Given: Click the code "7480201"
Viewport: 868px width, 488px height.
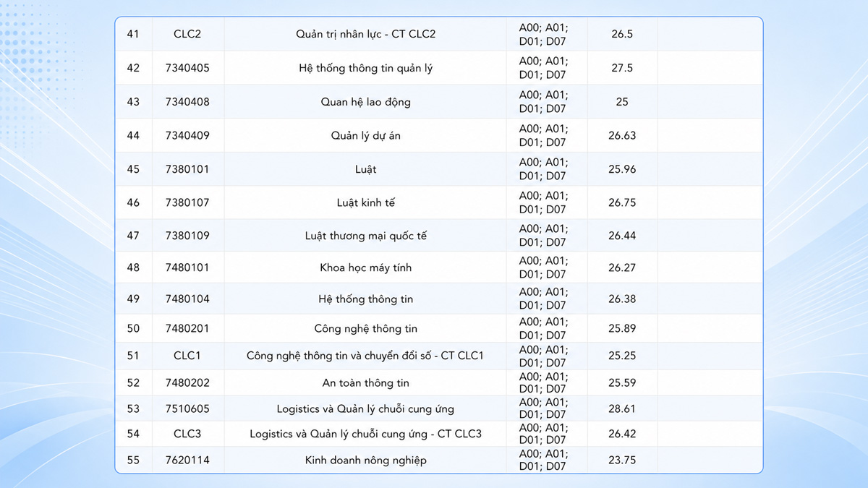Looking at the screenshot, I should [x=187, y=328].
